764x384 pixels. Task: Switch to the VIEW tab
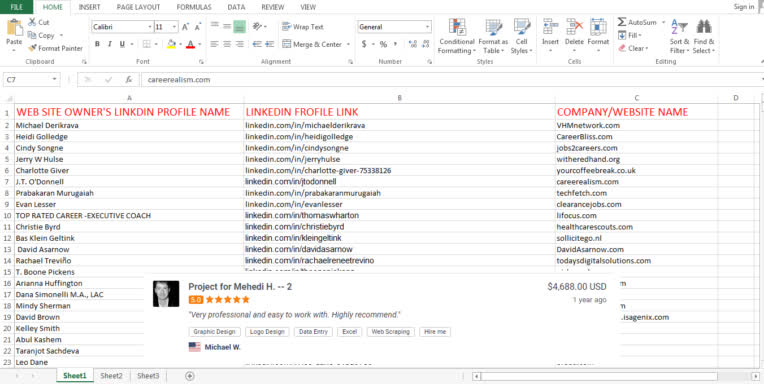click(308, 7)
